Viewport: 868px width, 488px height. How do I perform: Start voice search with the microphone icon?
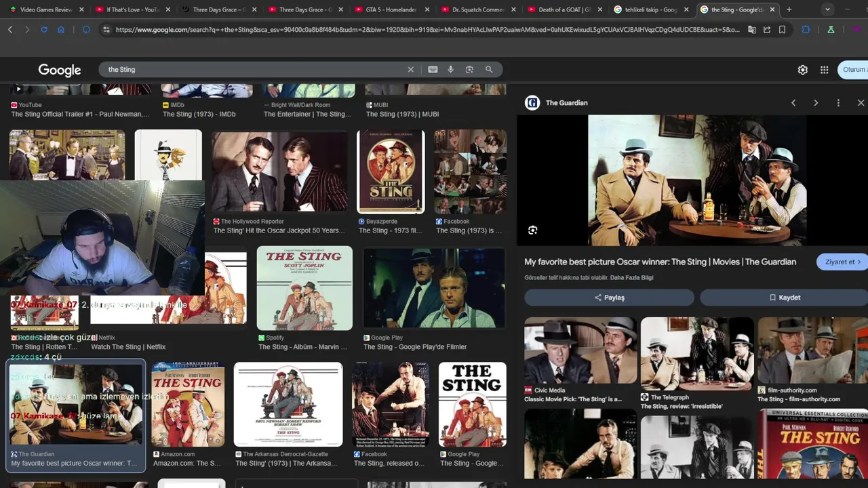pos(450,69)
